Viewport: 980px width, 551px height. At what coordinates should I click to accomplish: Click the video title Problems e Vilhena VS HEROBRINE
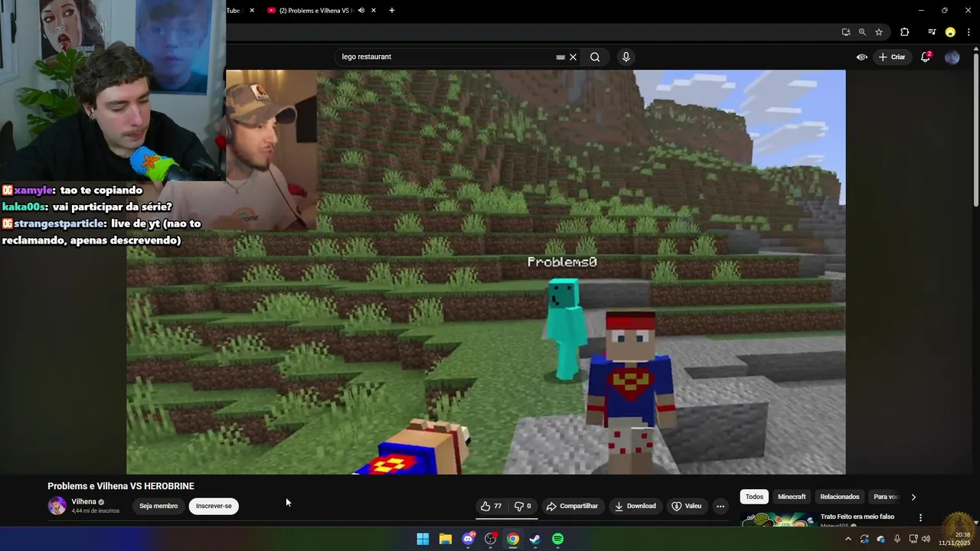click(x=121, y=486)
